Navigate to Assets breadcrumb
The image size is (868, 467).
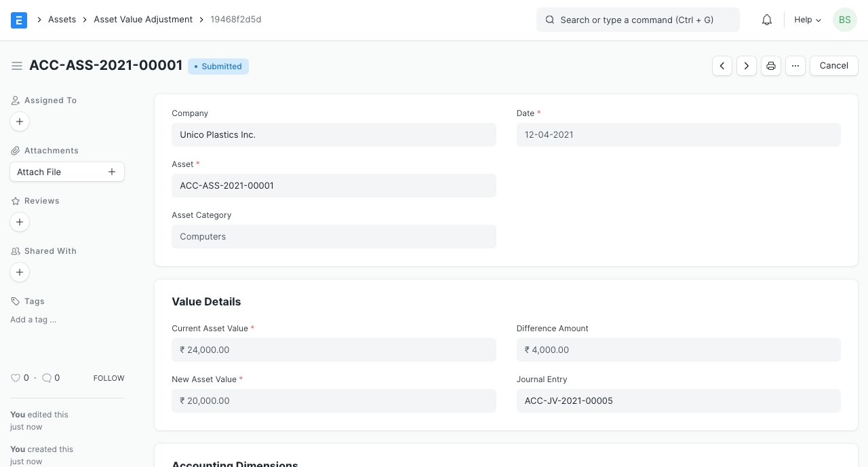[62, 20]
